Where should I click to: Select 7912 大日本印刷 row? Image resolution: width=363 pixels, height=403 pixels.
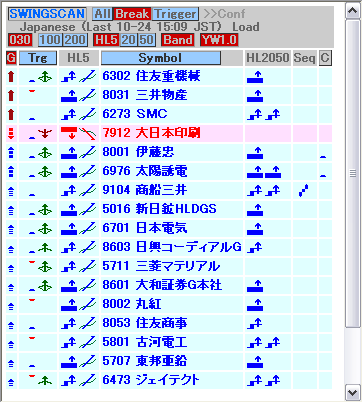(169, 133)
